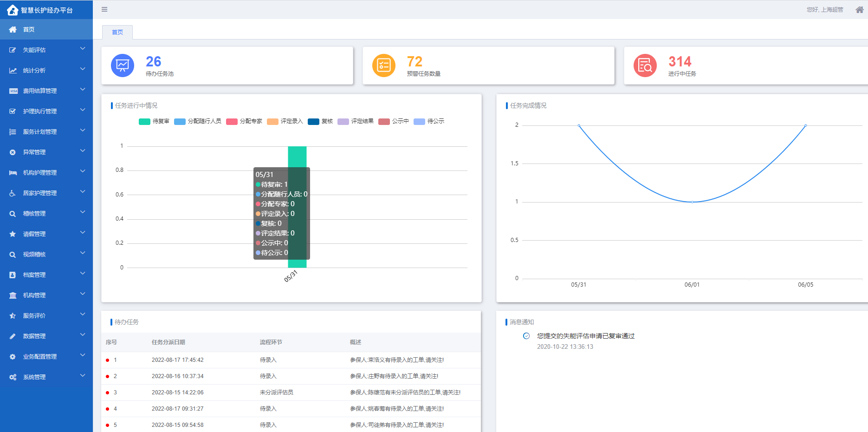Click the blue 待办任务池 presentation icon
Screen dimensions: 868x432
click(123, 65)
